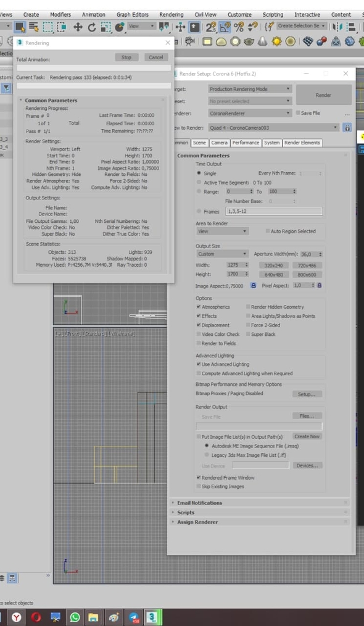This screenshot has height=626, width=364.
Task: Activate the Select Object arrow tool
Action: pos(20,27)
